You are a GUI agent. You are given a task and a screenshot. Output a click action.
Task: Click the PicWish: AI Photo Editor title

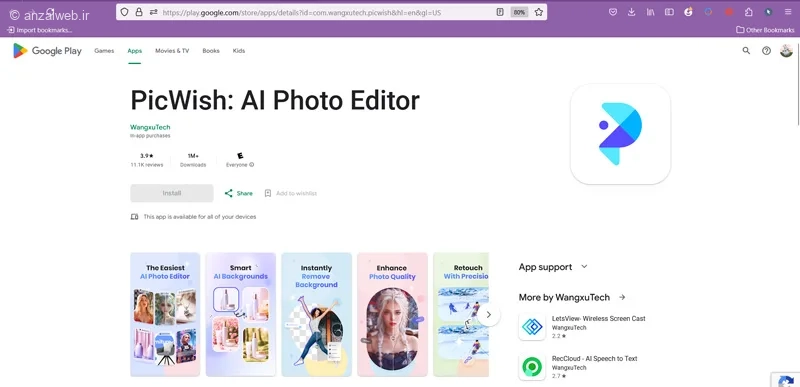(275, 100)
